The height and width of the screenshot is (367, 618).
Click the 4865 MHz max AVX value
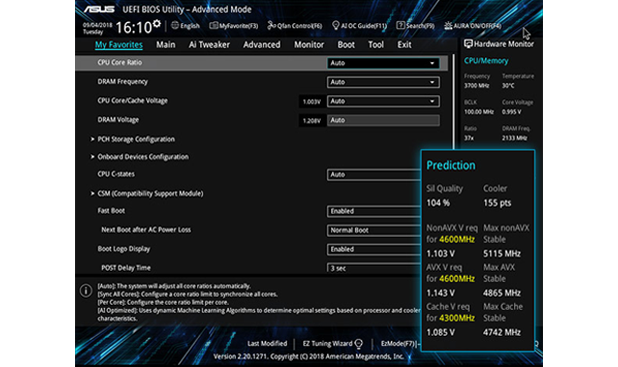coord(502,293)
